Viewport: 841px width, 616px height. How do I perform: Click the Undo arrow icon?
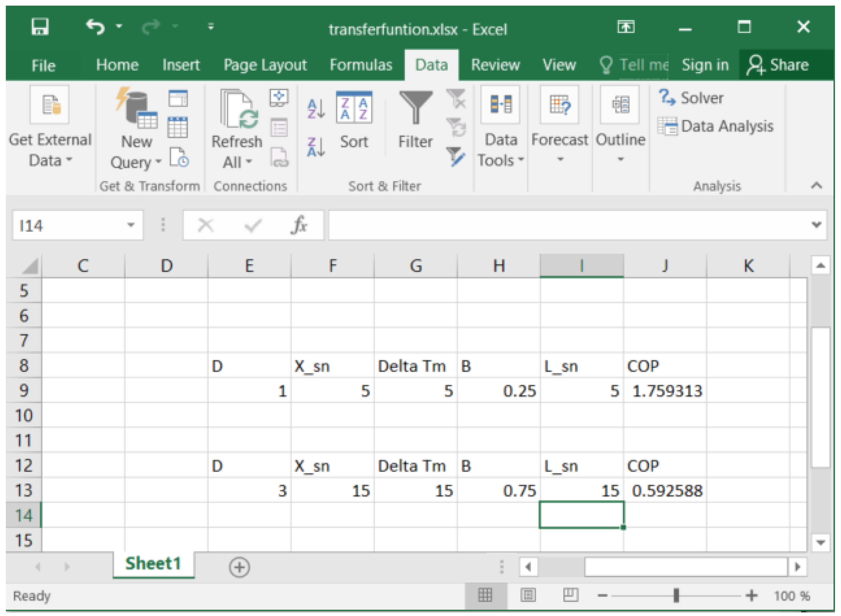[x=96, y=27]
